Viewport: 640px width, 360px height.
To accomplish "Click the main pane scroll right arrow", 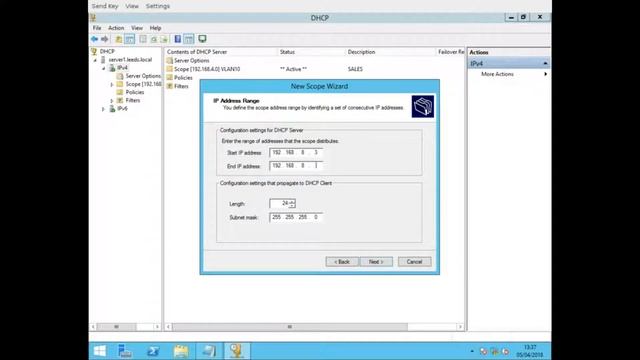I will (460, 327).
